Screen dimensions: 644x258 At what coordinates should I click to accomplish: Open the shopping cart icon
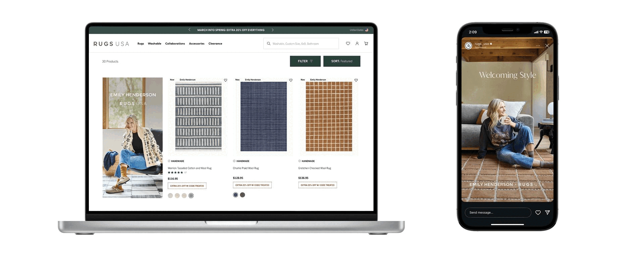tap(366, 44)
